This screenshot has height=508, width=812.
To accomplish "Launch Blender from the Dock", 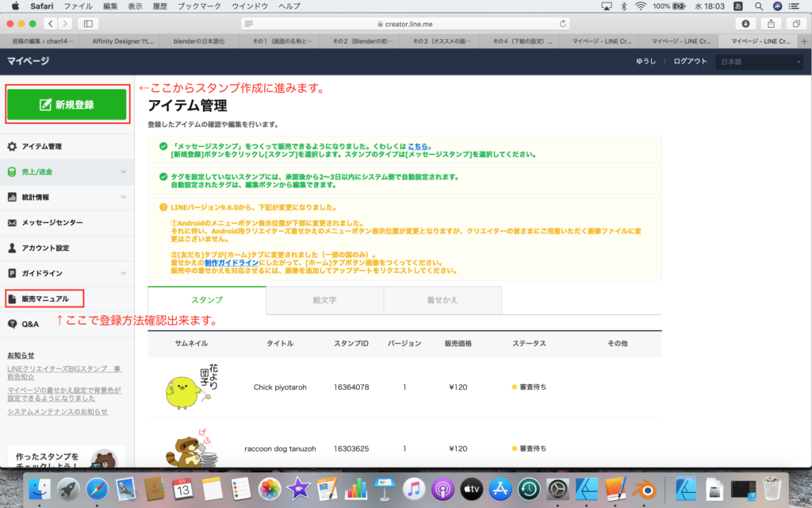I will point(644,489).
